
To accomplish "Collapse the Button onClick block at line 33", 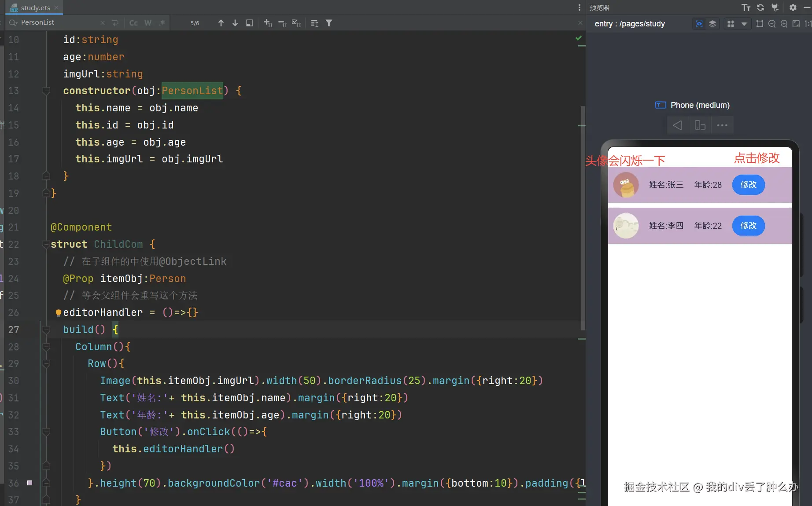I will 46,432.
